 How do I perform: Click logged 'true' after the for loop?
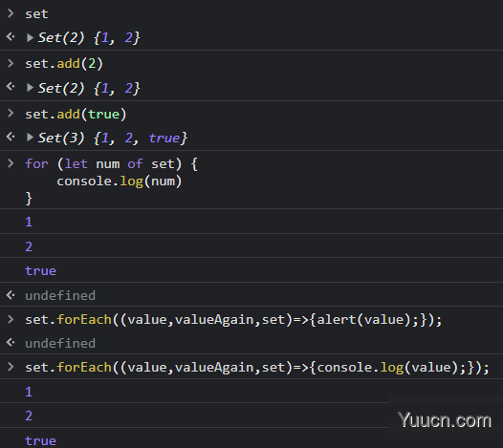pos(40,270)
